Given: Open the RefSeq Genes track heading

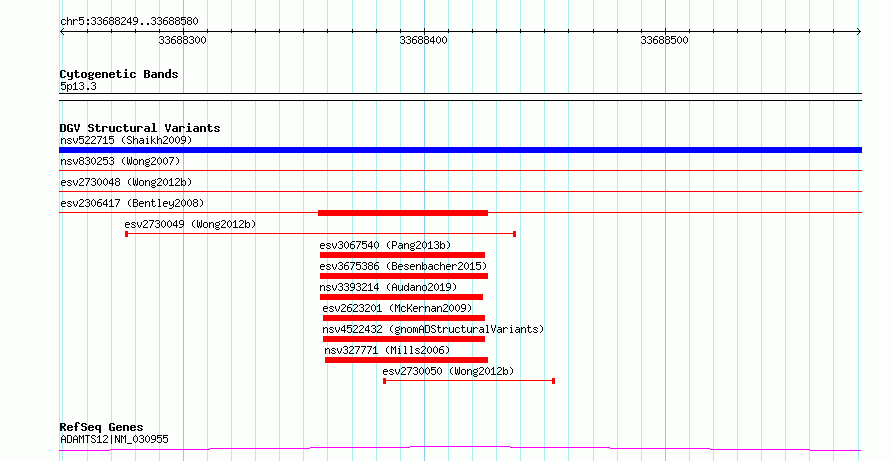Looking at the screenshot, I should (102, 427).
